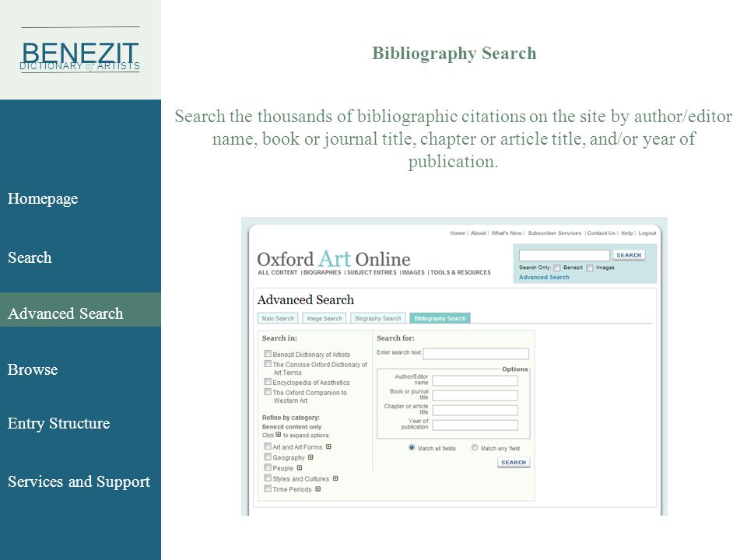Open the ALL CONTENT nav item
The height and width of the screenshot is (560, 747).
277,272
